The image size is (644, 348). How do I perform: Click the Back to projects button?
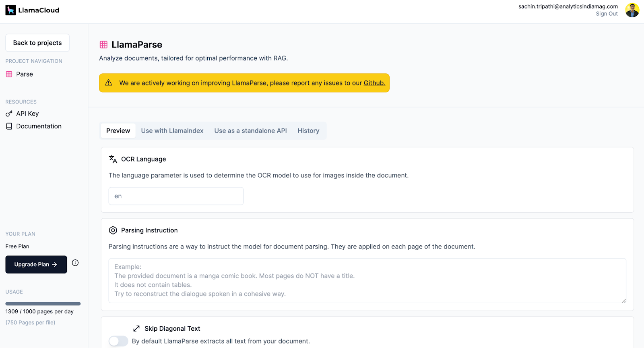pyautogui.click(x=37, y=43)
